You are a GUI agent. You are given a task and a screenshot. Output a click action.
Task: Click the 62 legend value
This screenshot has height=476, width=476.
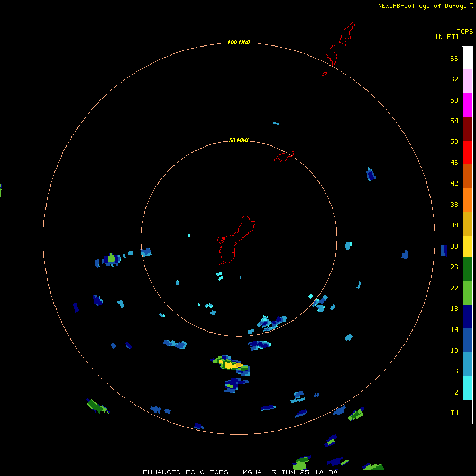454,79
